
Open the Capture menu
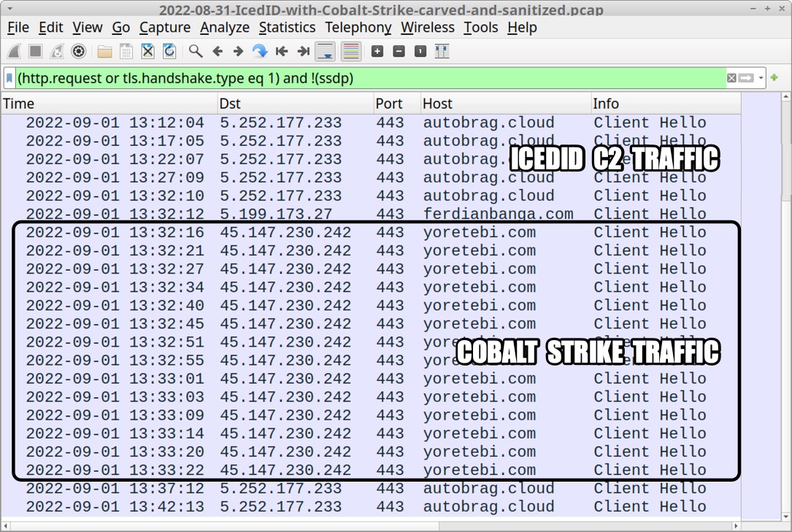click(165, 28)
